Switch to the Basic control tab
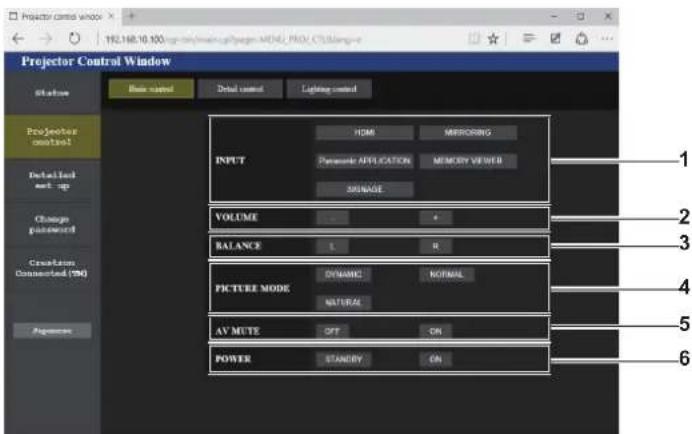Screen dimensions: 692x434 point(151,89)
